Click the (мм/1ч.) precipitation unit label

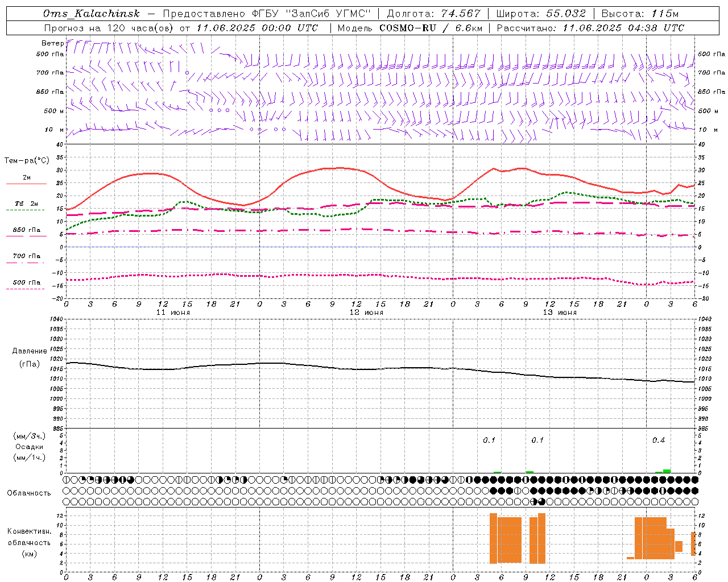(x=30, y=458)
